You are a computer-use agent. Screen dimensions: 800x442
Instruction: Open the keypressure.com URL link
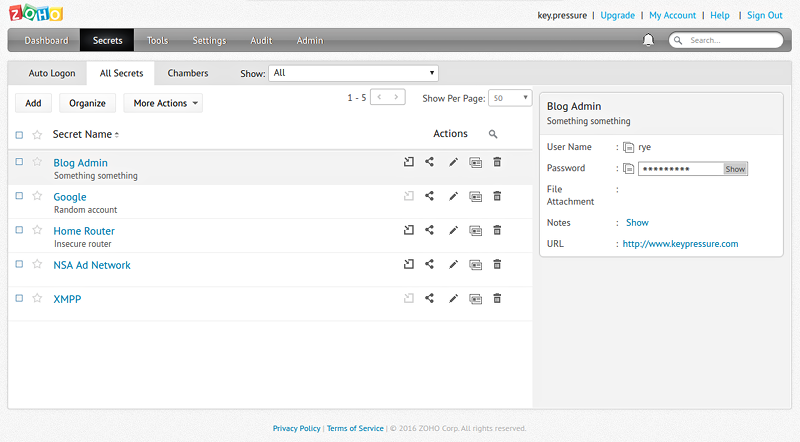tap(680, 243)
